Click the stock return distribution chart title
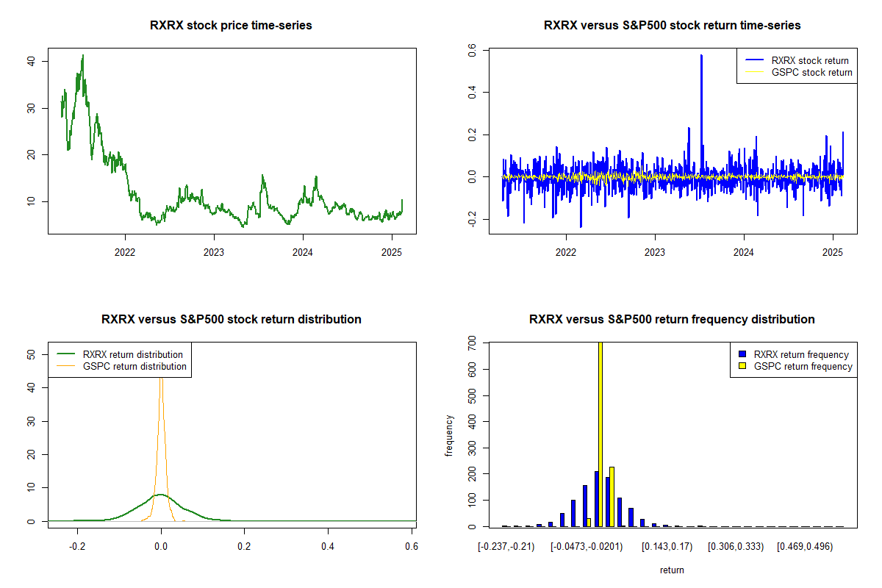The height and width of the screenshot is (588, 882). coord(231,320)
